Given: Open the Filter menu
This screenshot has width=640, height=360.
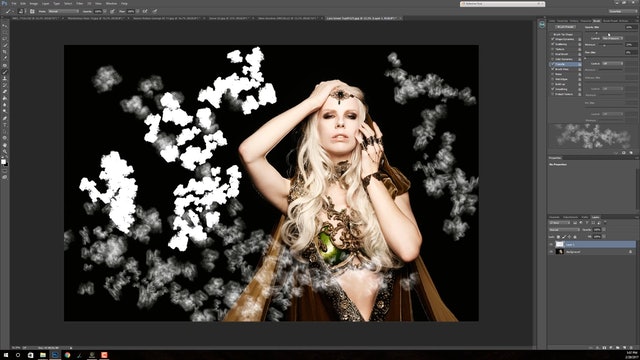Looking at the screenshot, I should coord(80,3).
